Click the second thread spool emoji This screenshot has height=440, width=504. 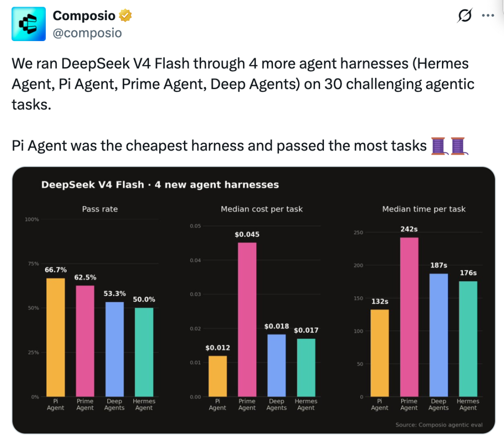(459, 146)
